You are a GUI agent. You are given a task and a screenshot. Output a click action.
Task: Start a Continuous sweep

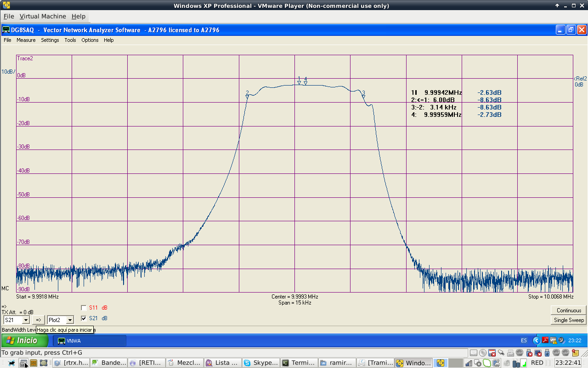569,310
